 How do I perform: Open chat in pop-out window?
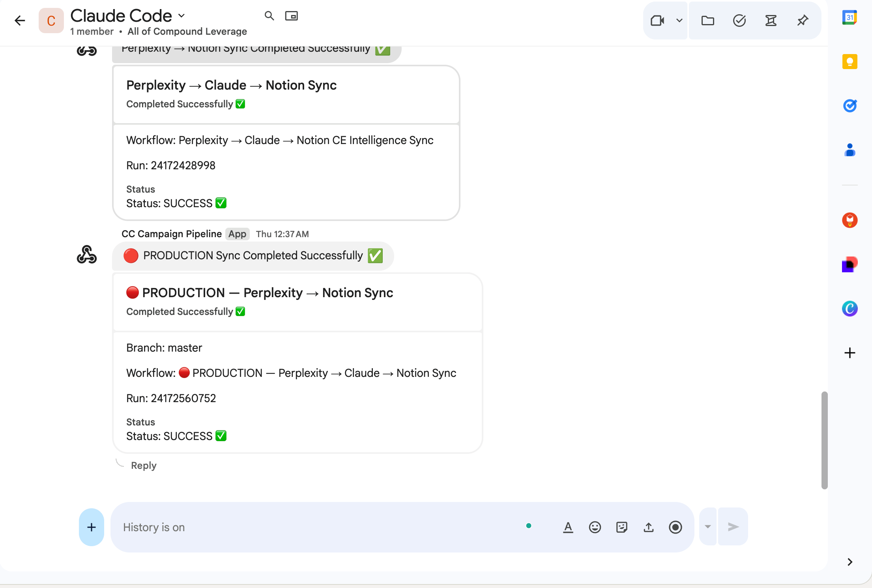[291, 16]
